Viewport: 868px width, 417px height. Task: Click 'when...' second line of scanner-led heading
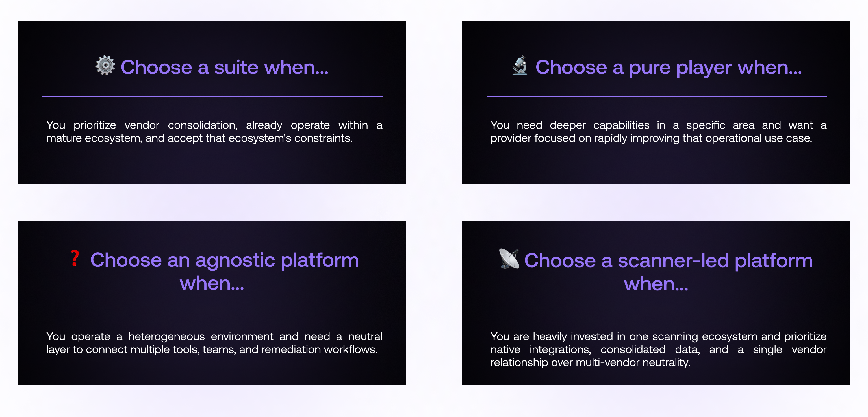(x=656, y=284)
